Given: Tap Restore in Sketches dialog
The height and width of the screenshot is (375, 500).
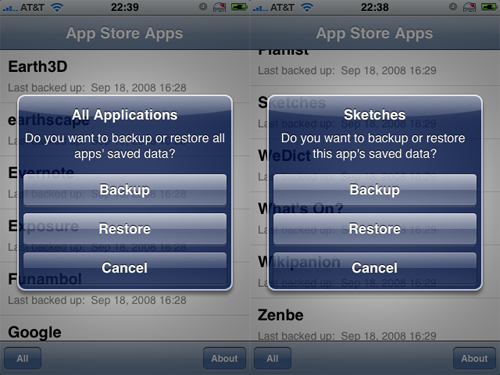Looking at the screenshot, I should click(x=375, y=229).
